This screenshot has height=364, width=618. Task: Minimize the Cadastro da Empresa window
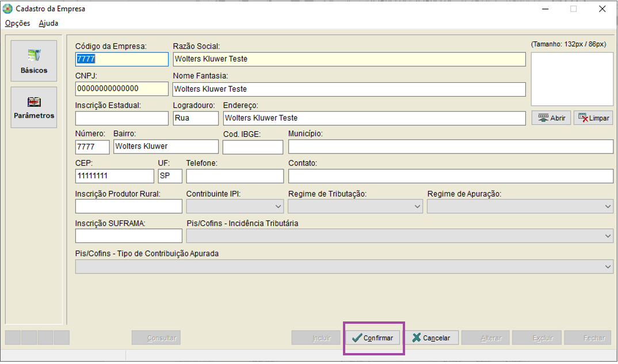pos(545,9)
